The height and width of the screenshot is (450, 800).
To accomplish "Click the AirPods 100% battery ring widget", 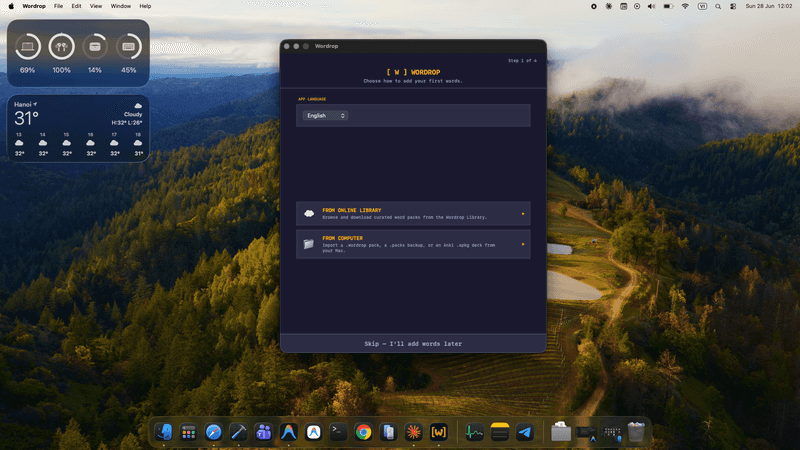I will coord(61,47).
